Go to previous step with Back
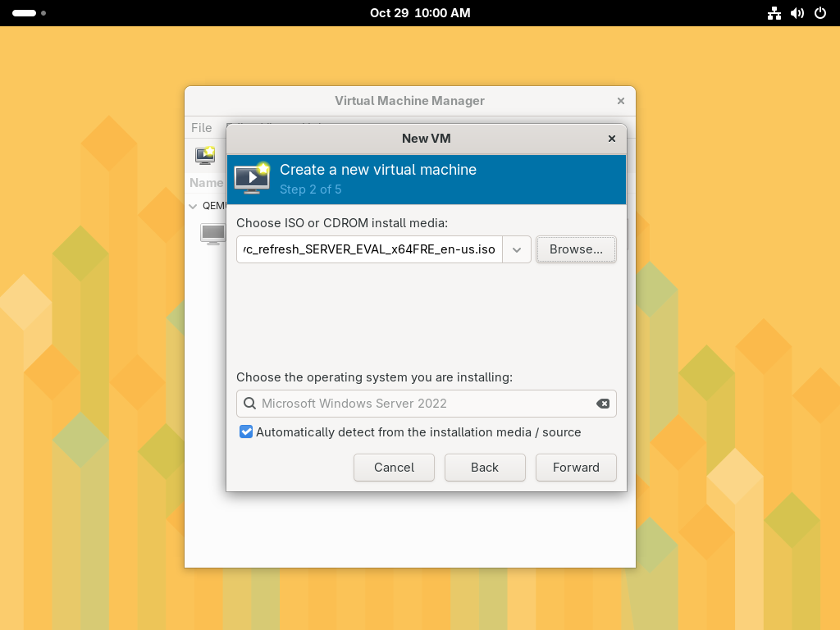This screenshot has height=630, width=840. tap(484, 468)
